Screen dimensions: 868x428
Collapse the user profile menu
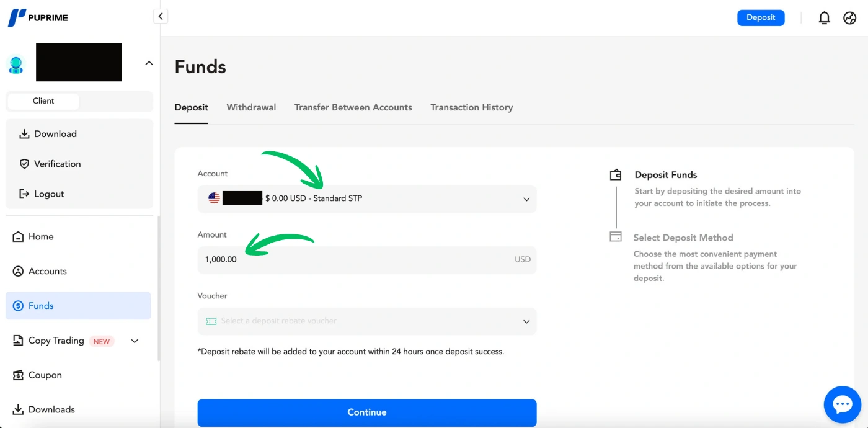[x=149, y=63]
